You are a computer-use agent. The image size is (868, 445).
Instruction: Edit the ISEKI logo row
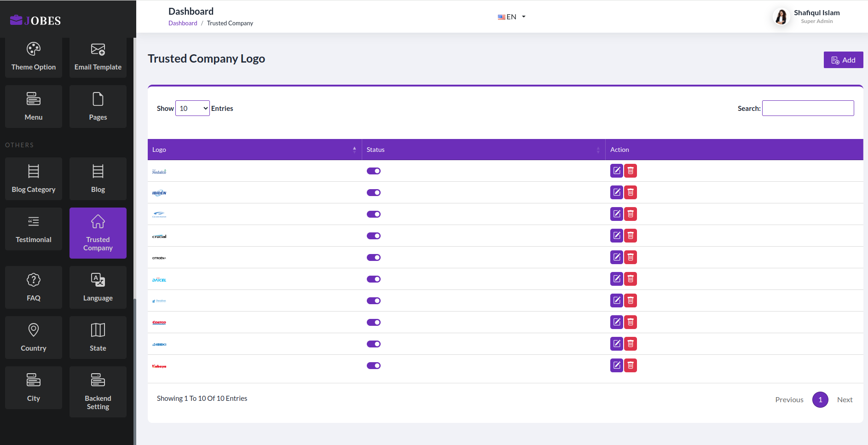pos(617,344)
